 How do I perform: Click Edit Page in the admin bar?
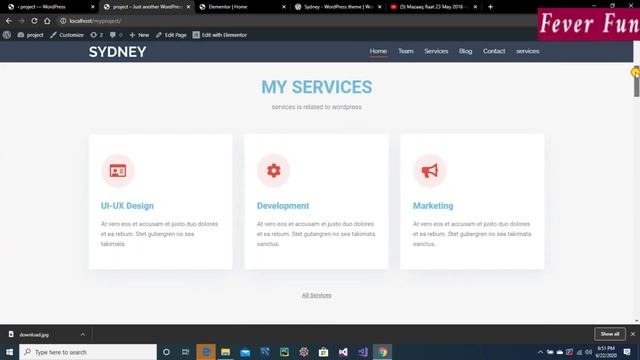tap(171, 35)
